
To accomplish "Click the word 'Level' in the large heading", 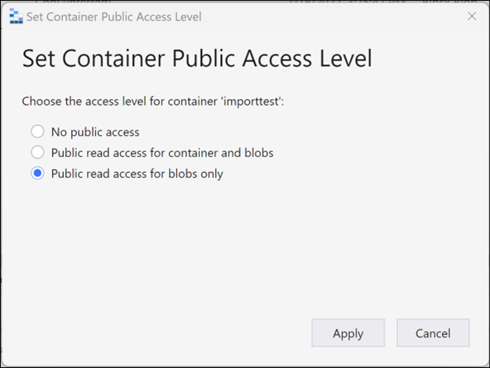I will tap(346, 58).
